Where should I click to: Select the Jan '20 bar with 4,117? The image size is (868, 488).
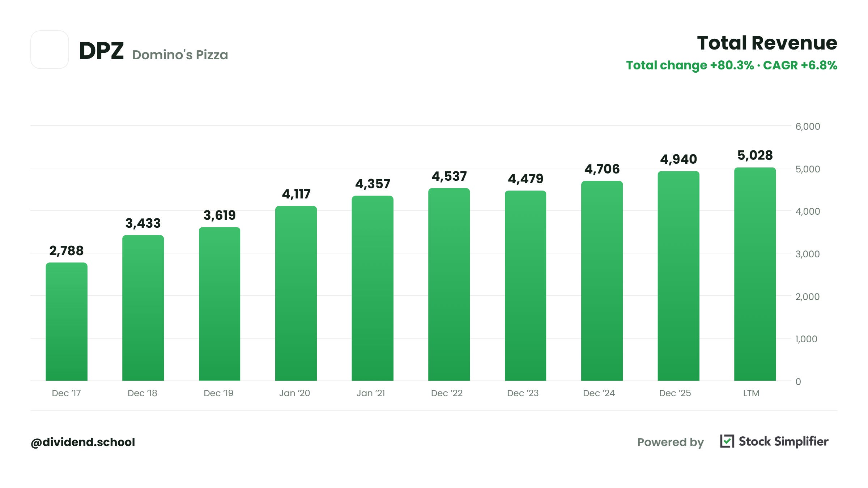(x=296, y=294)
